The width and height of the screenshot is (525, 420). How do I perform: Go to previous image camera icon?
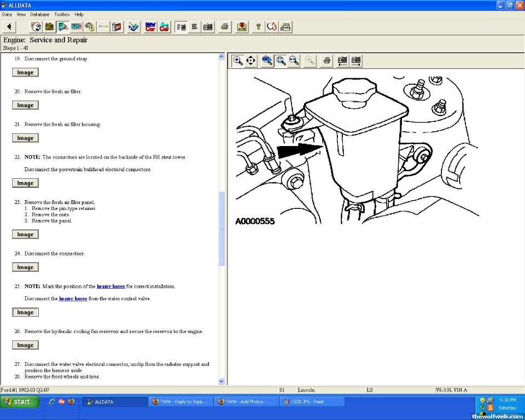point(342,61)
